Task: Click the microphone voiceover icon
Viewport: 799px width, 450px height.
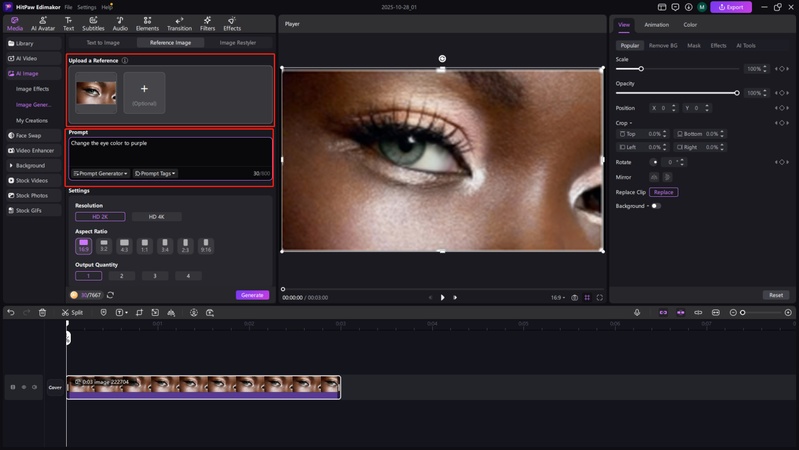Action: tap(637, 312)
